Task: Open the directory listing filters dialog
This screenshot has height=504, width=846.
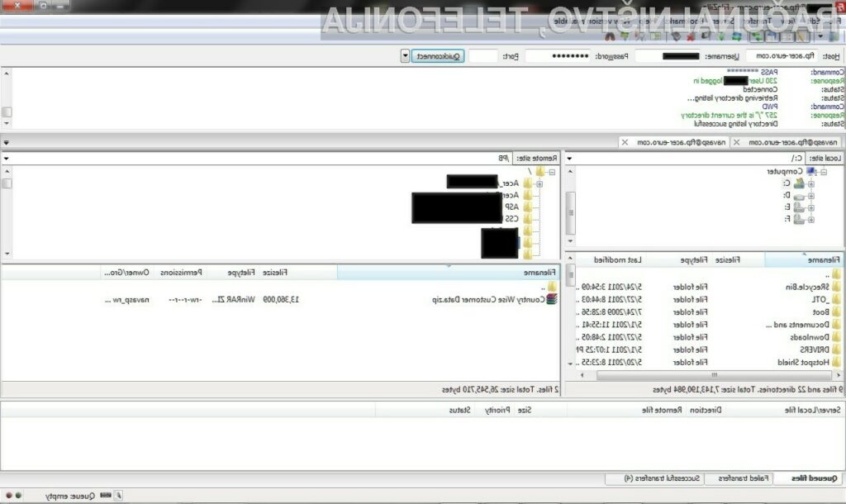Action: click(x=655, y=36)
